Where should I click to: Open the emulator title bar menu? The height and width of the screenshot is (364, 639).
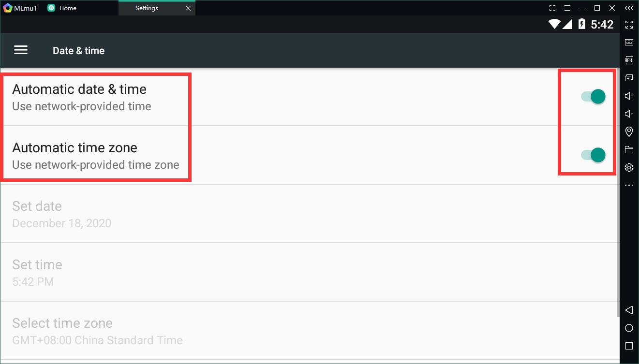coord(568,8)
